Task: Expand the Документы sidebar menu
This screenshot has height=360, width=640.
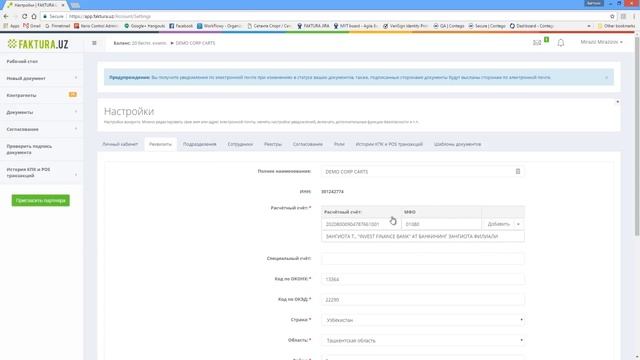Action: coord(41,112)
